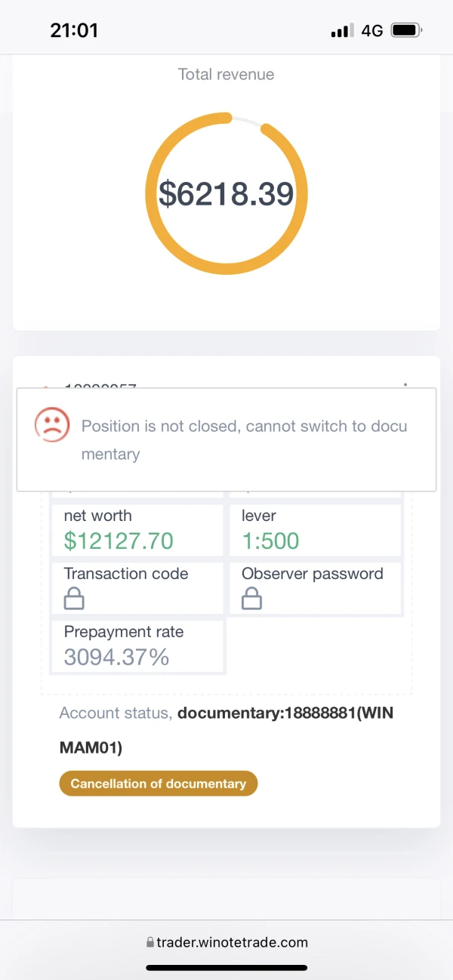
Task: Click the 'Position is not closed' notification
Action: click(226, 440)
